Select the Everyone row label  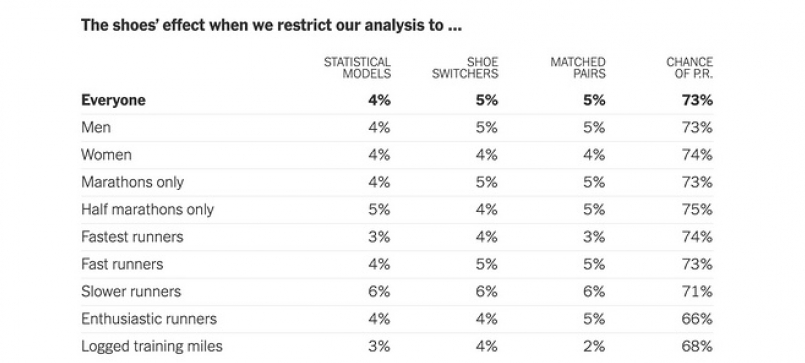pyautogui.click(x=113, y=100)
